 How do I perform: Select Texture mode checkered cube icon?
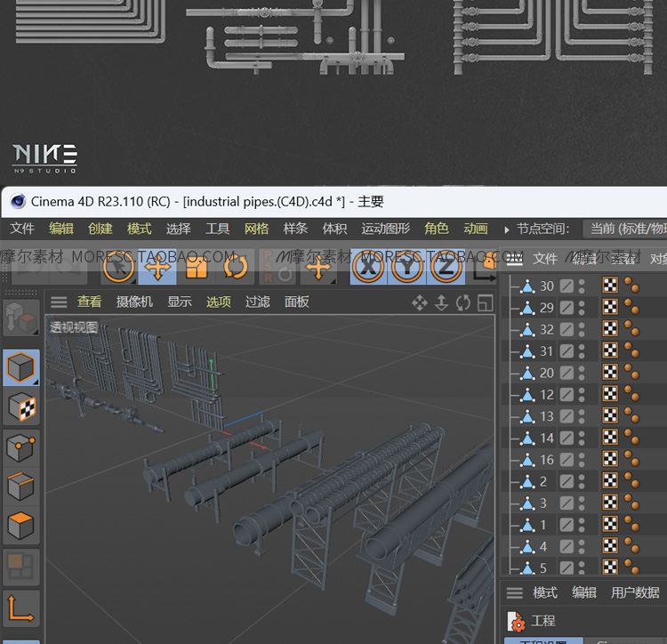pos(20,407)
